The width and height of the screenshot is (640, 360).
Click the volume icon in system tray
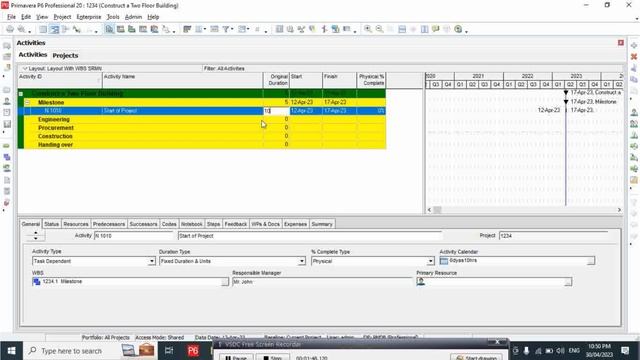[560, 351]
